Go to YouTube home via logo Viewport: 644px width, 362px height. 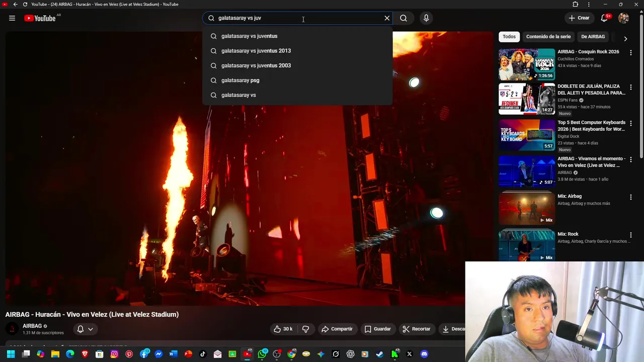40,18
